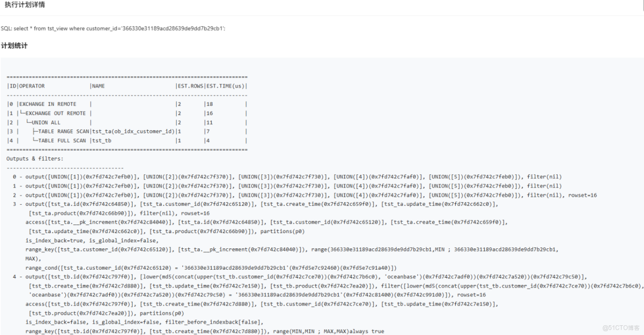Viewport: 644px width, 335px height.
Task: Select the 执行计划详情 page title
Action: [24, 4]
